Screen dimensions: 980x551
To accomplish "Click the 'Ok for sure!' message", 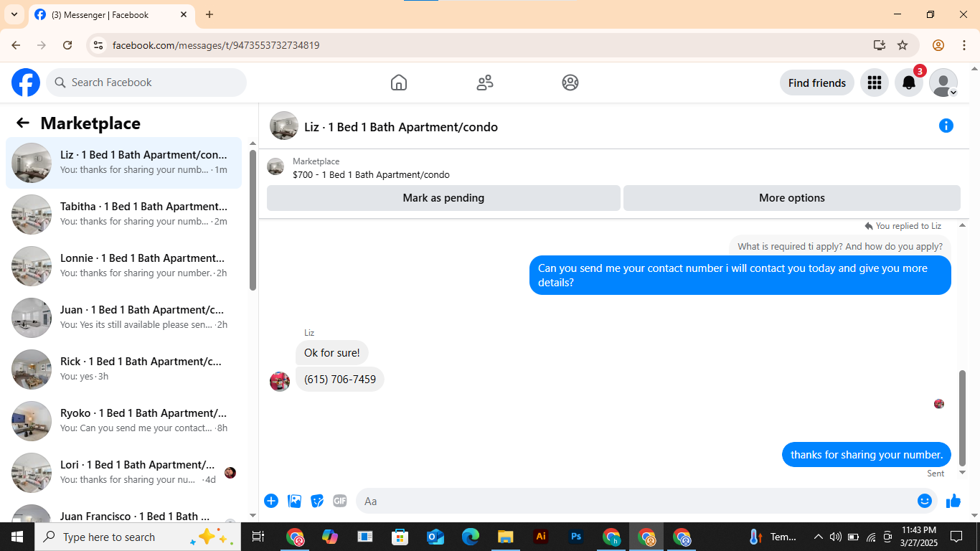I will coord(332,353).
